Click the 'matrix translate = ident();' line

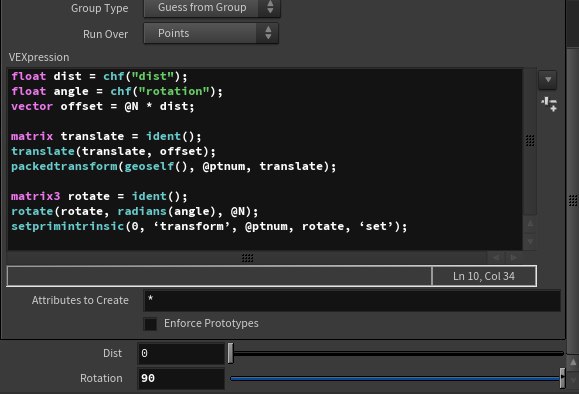point(106,136)
